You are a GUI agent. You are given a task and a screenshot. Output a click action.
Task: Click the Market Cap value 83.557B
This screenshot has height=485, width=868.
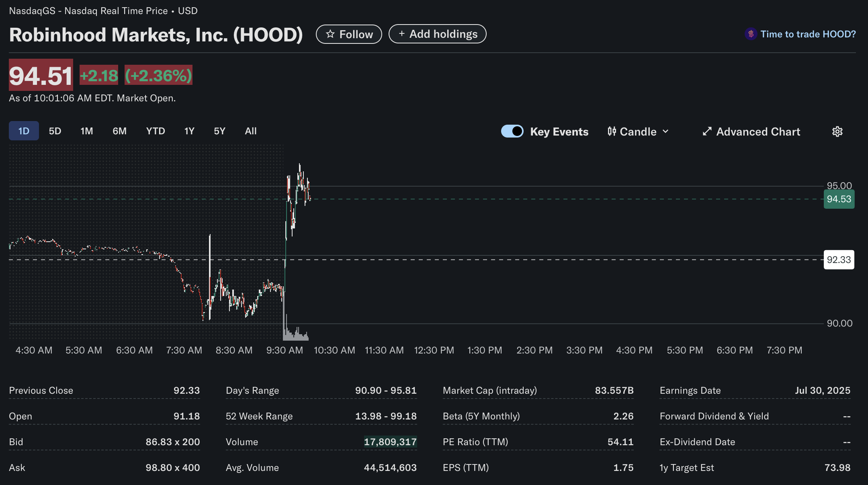coord(614,390)
